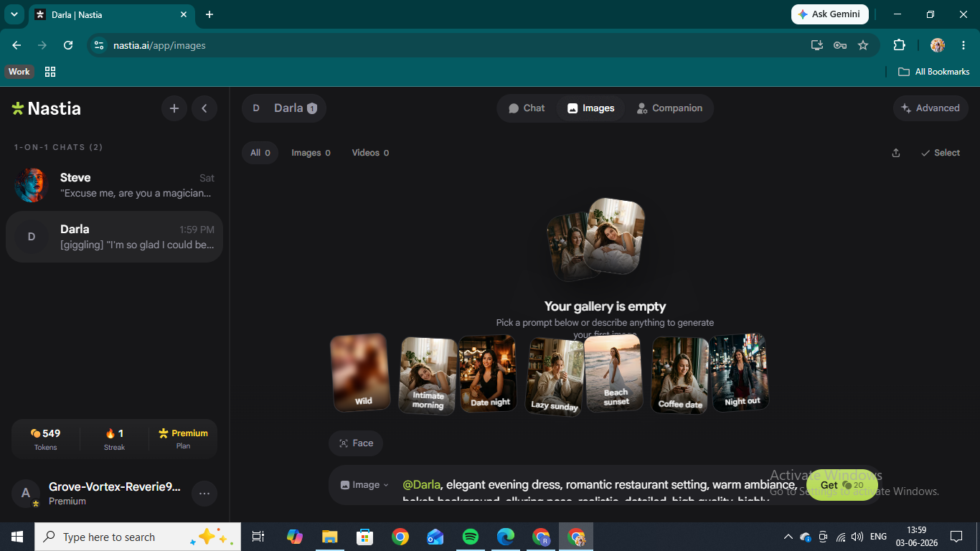Pick the Night out prompt card

[740, 372]
